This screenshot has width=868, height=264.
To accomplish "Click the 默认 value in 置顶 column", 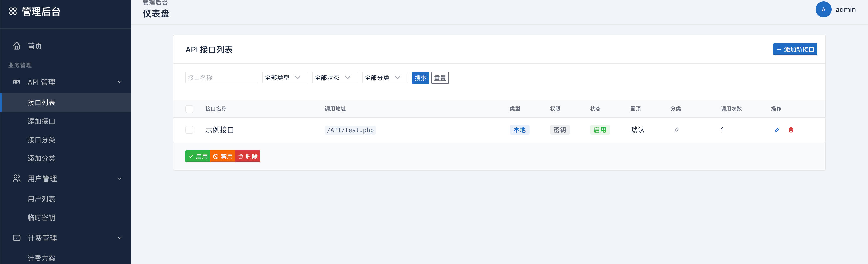I will [637, 130].
